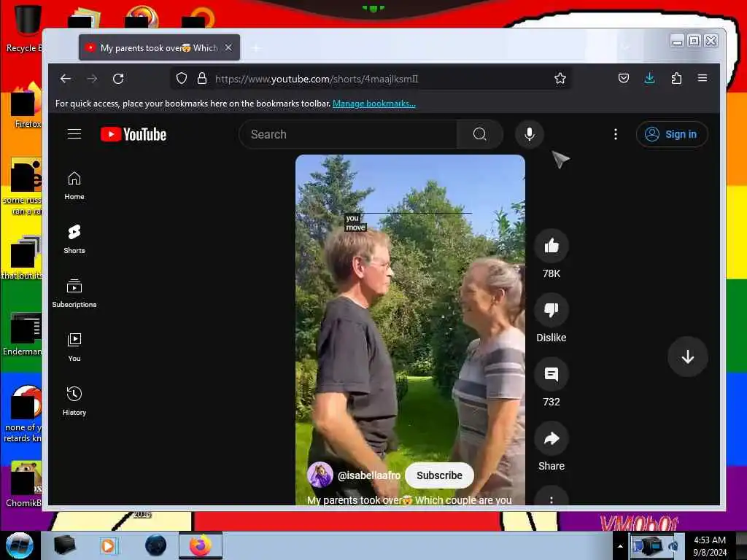
Task: Open Firefox from the taskbar
Action: point(201,545)
